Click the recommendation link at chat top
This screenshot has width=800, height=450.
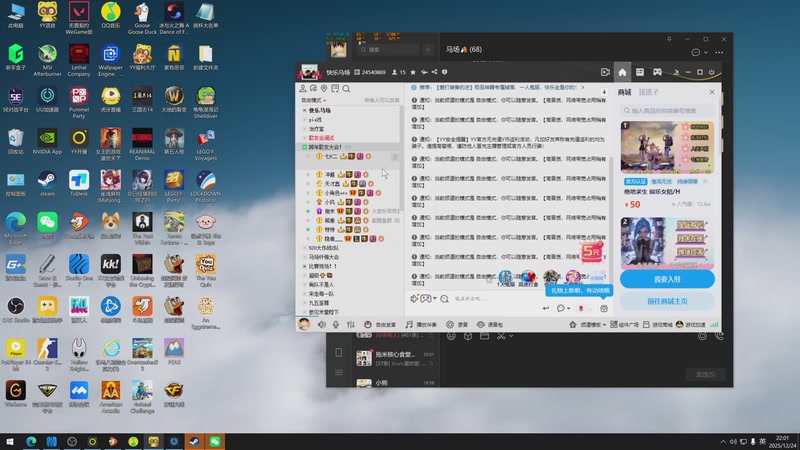pos(498,88)
